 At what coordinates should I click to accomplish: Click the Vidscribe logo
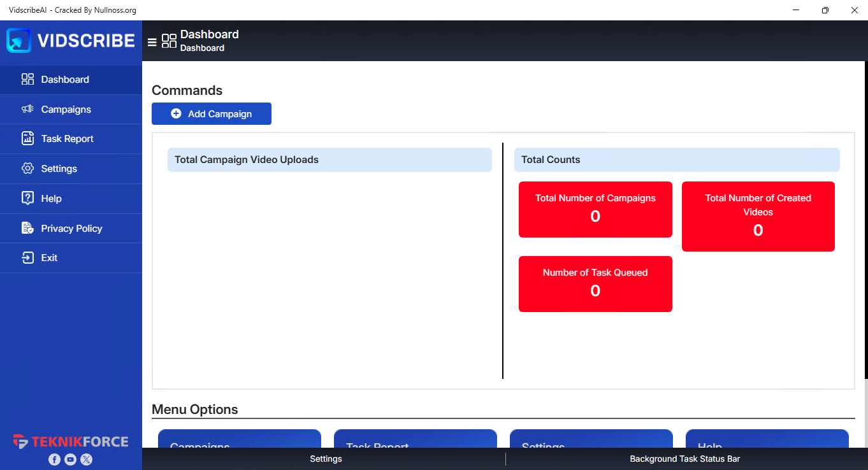(71, 41)
